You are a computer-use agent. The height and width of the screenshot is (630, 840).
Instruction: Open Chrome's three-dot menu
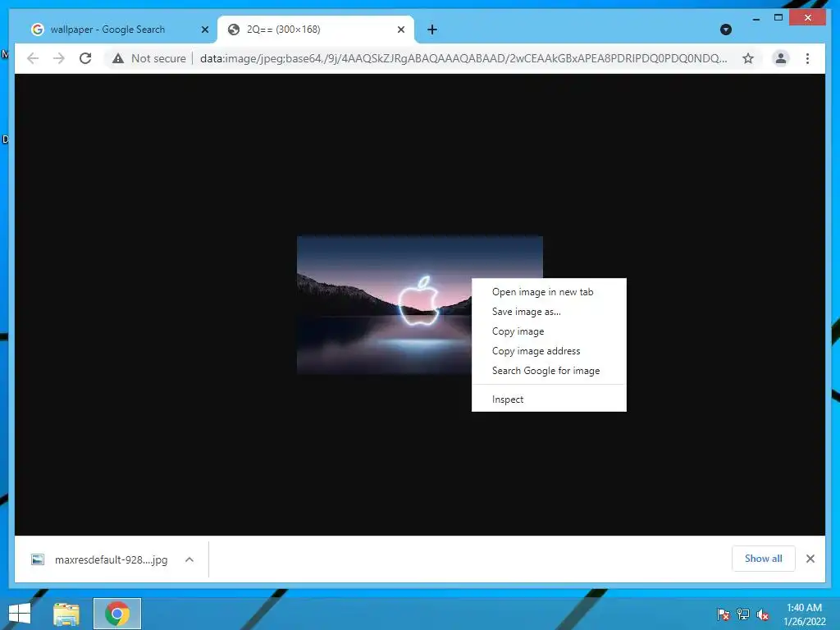pos(807,58)
